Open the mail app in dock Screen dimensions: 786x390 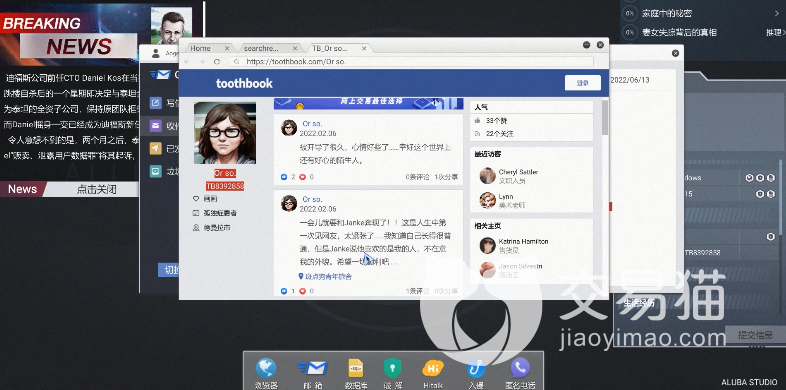pyautogui.click(x=312, y=368)
